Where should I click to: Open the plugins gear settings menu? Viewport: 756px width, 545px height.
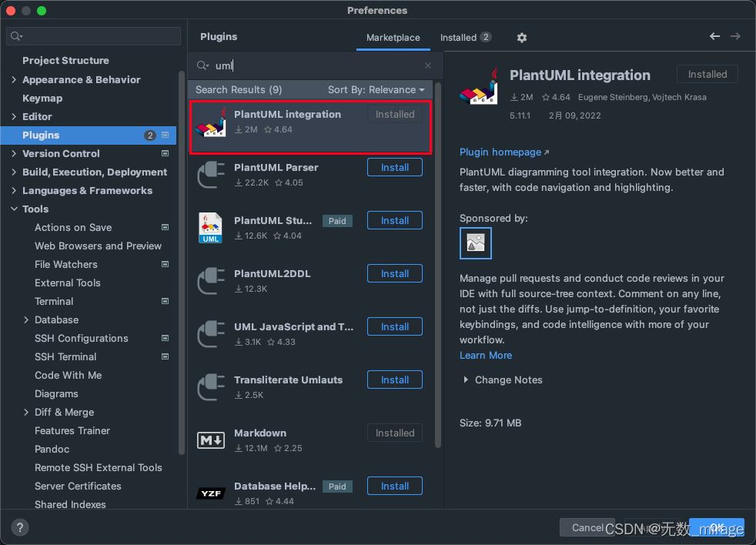coord(522,38)
